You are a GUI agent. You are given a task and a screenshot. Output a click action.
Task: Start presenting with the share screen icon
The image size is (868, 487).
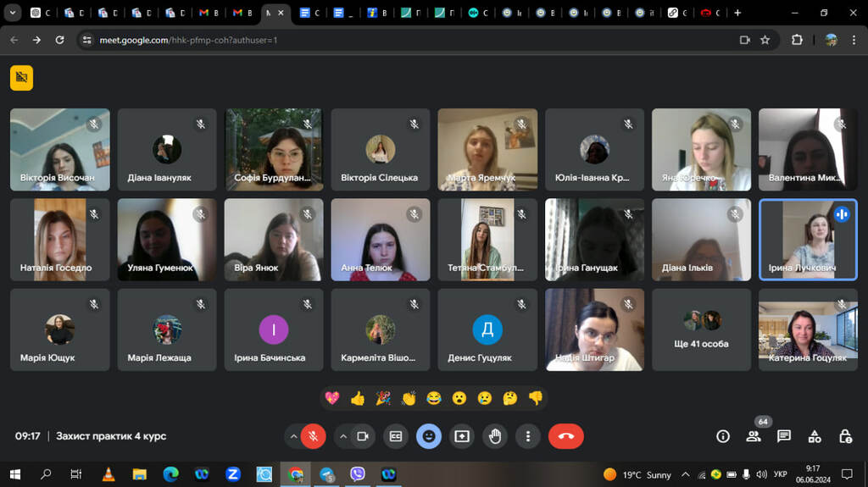pyautogui.click(x=462, y=436)
